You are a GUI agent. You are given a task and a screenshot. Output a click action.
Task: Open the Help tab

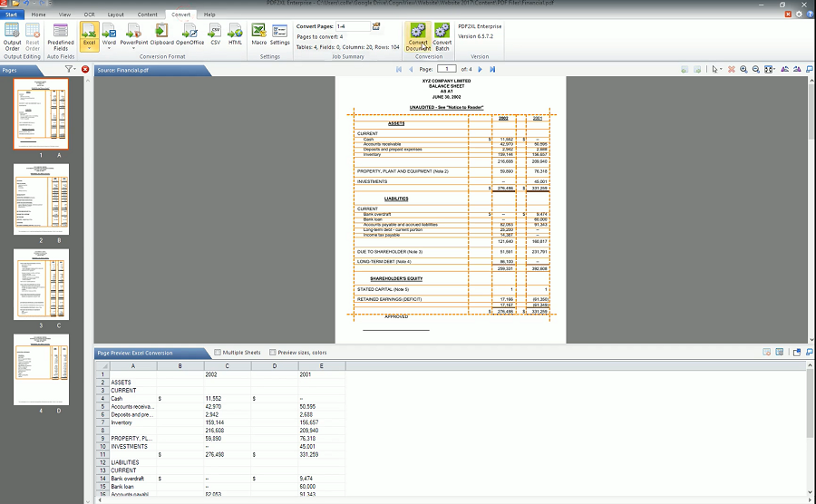pos(209,15)
